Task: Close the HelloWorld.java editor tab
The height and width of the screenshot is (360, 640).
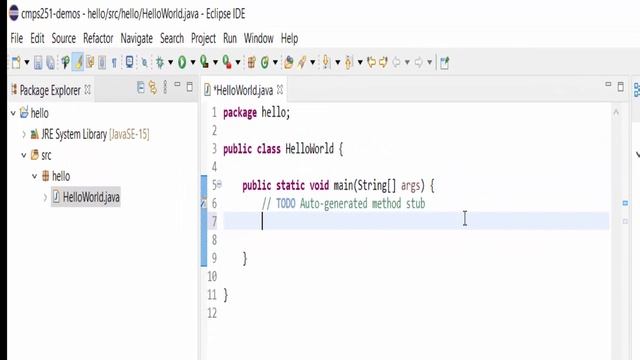Action: click(x=280, y=89)
